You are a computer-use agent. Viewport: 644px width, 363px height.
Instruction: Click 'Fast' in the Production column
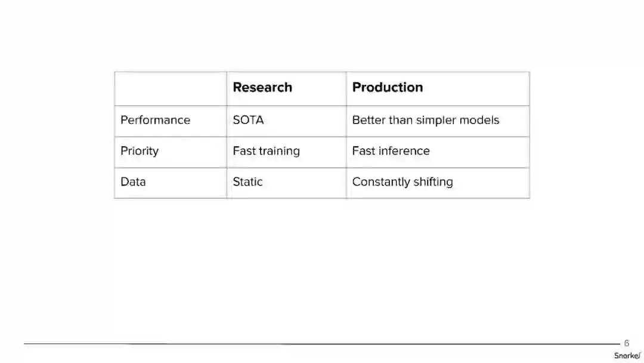pos(363,151)
